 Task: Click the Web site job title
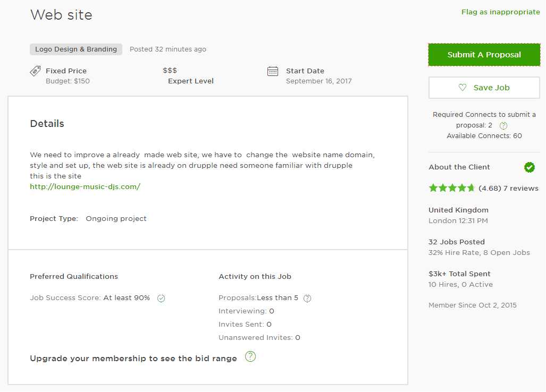pyautogui.click(x=61, y=15)
